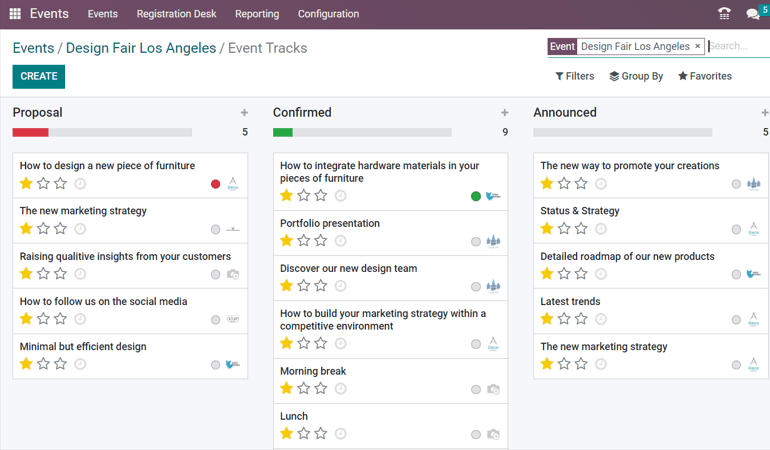Click the Proposal column red progress bar
Screen dimensions: 770x450
(x=30, y=132)
